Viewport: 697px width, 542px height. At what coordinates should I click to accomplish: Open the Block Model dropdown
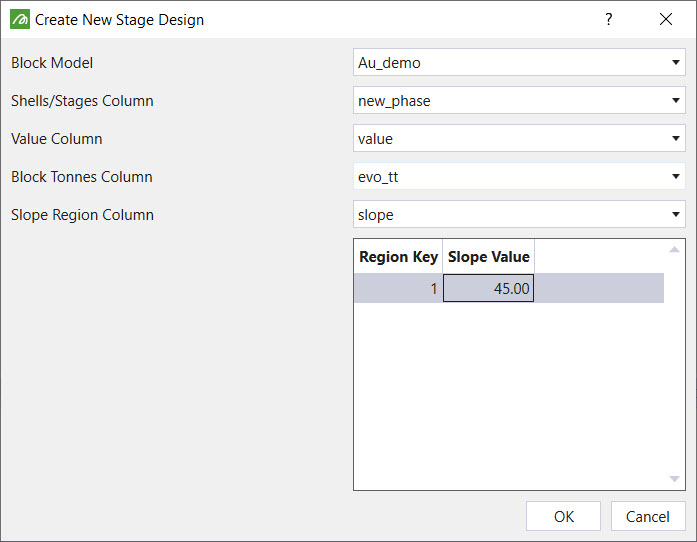[x=676, y=63]
